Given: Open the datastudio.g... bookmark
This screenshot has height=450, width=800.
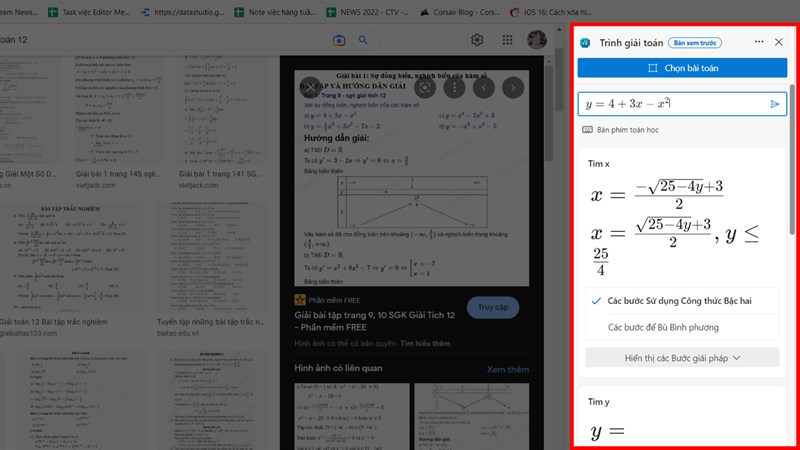Looking at the screenshot, I should tap(182, 12).
